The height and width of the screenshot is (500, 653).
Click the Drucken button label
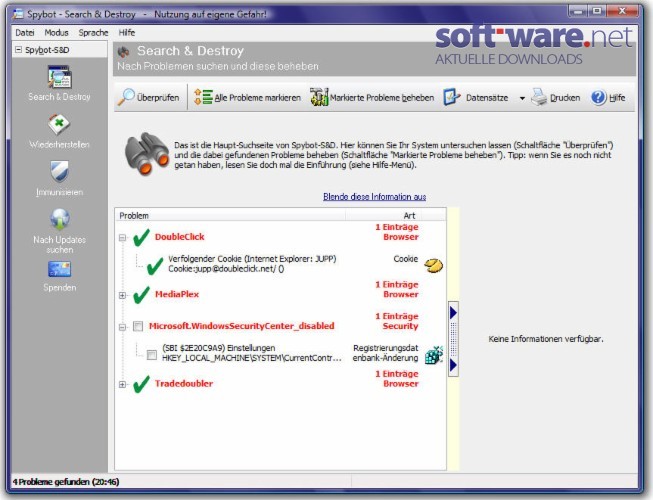pyautogui.click(x=565, y=97)
